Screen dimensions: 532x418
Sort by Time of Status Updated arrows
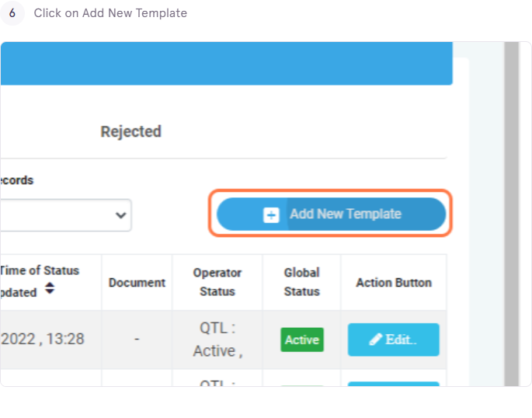coord(50,288)
